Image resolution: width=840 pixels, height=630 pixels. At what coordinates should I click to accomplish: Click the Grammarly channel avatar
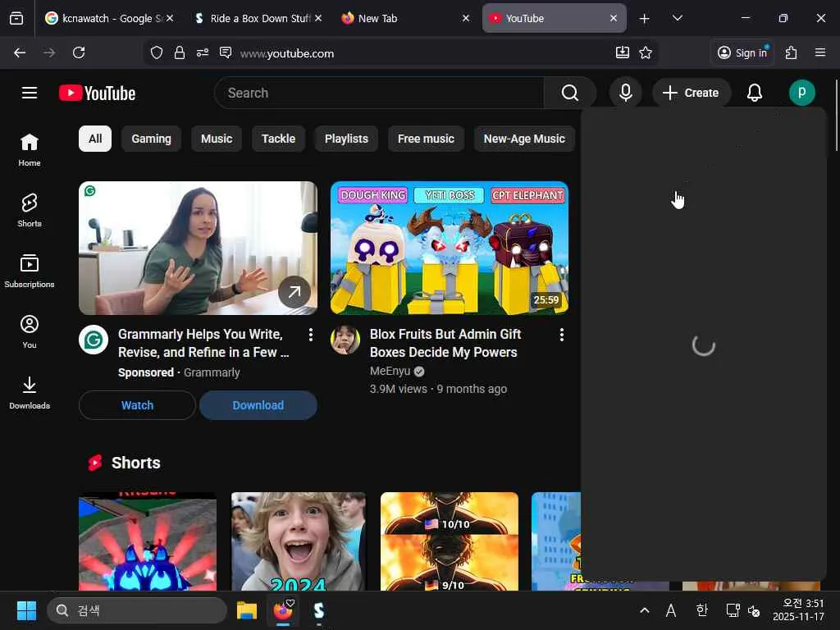94,340
